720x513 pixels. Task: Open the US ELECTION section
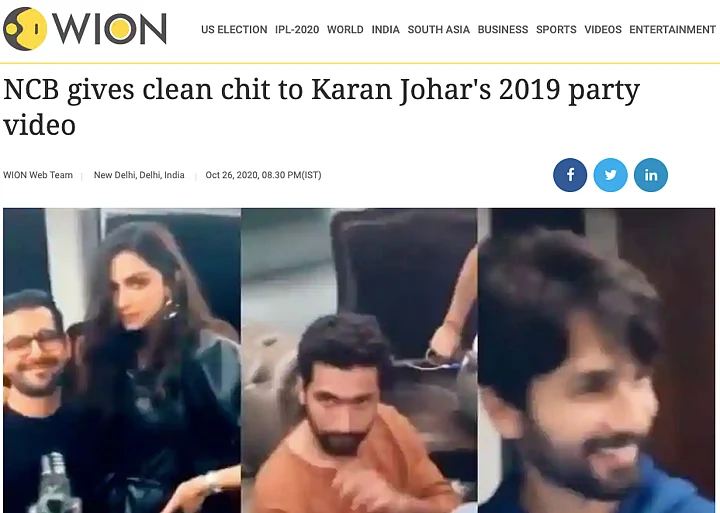pos(234,29)
